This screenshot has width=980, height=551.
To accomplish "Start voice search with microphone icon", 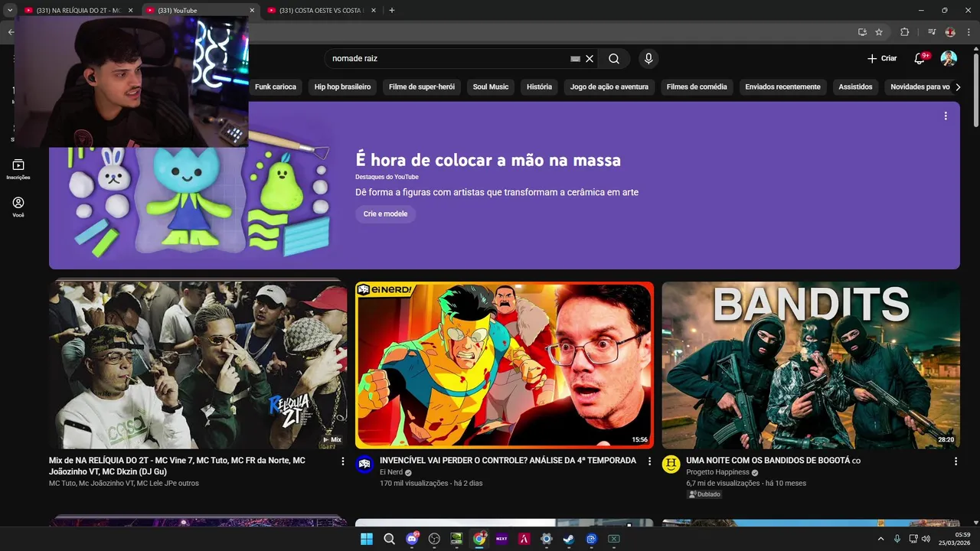I will pyautogui.click(x=648, y=59).
